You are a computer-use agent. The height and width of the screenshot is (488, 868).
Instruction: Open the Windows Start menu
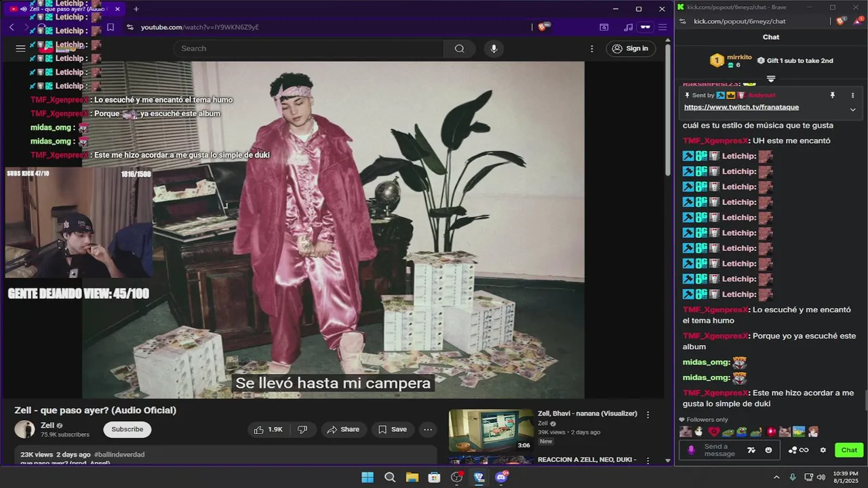click(x=367, y=477)
